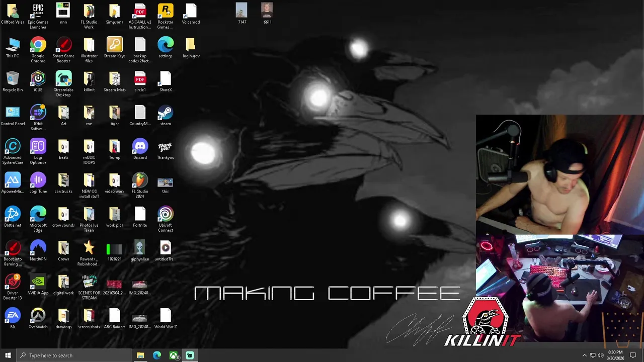Select the EA app desktop icon
Image resolution: width=644 pixels, height=362 pixels.
pyautogui.click(x=13, y=318)
